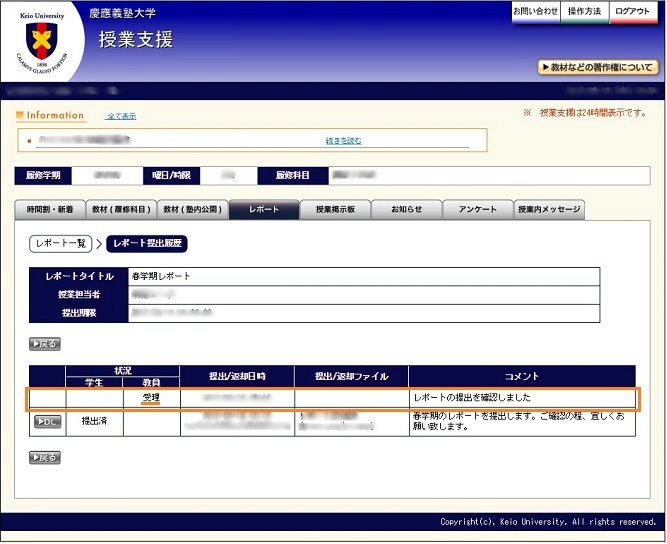Click the lower 戻る back button
The width and height of the screenshot is (667, 544).
[45, 458]
